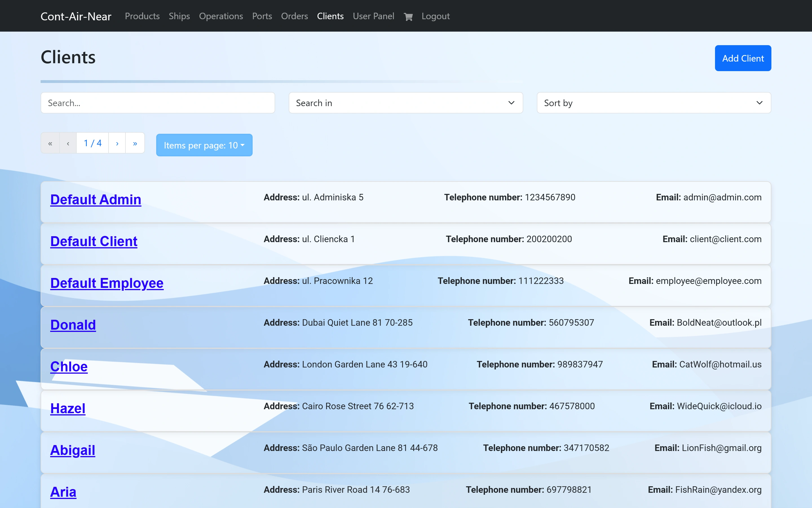Viewport: 812px width, 508px height.
Task: Click email BoldNeat@outlook.pl
Action: 720,323
